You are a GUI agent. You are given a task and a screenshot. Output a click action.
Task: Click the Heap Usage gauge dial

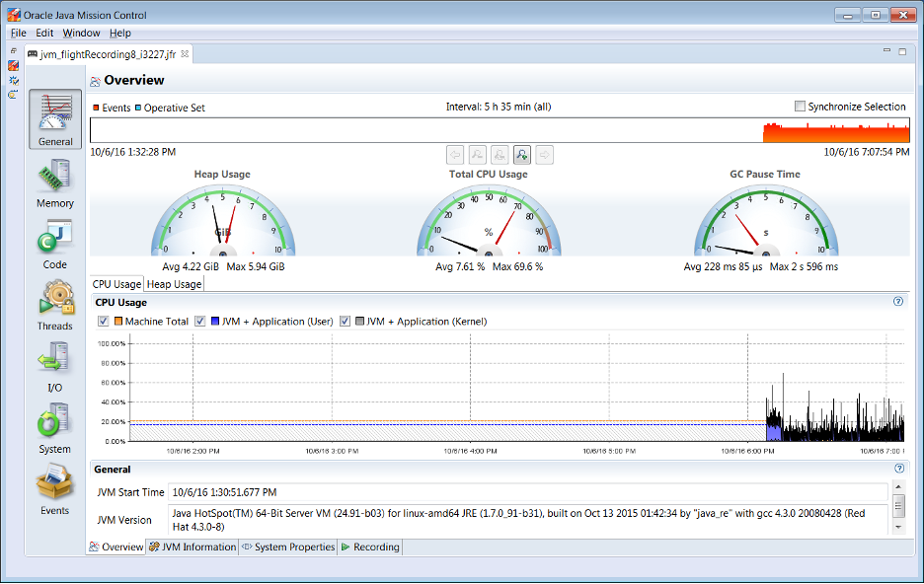tap(223, 221)
